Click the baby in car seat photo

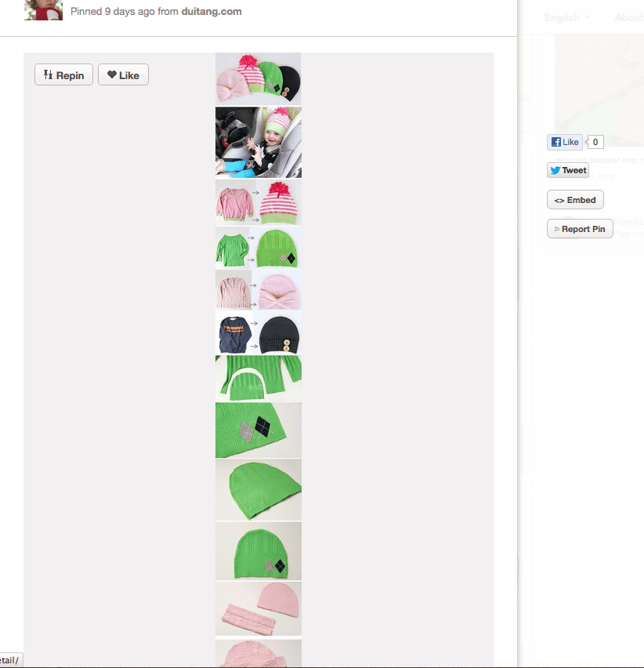pyautogui.click(x=259, y=142)
